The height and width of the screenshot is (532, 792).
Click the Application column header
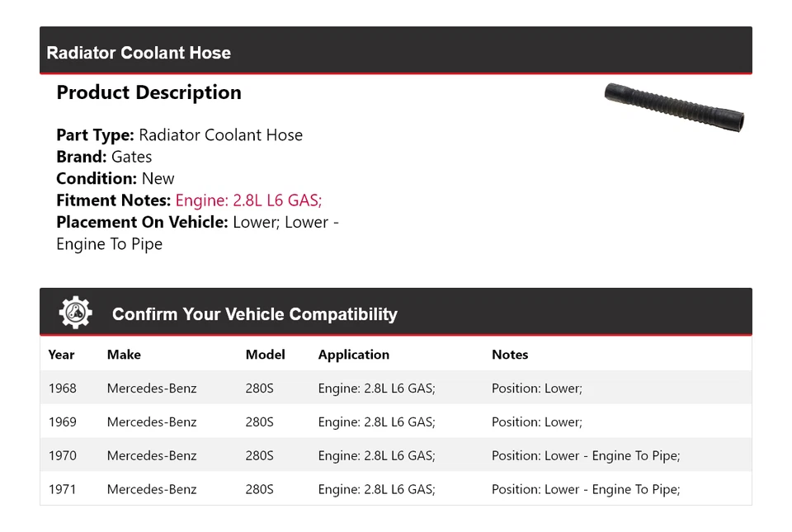353,355
